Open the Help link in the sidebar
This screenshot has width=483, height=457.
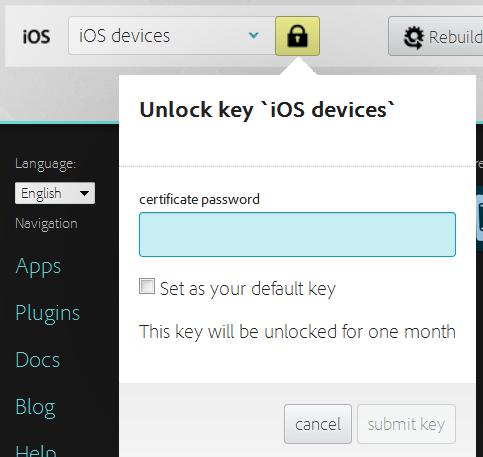click(x=36, y=450)
